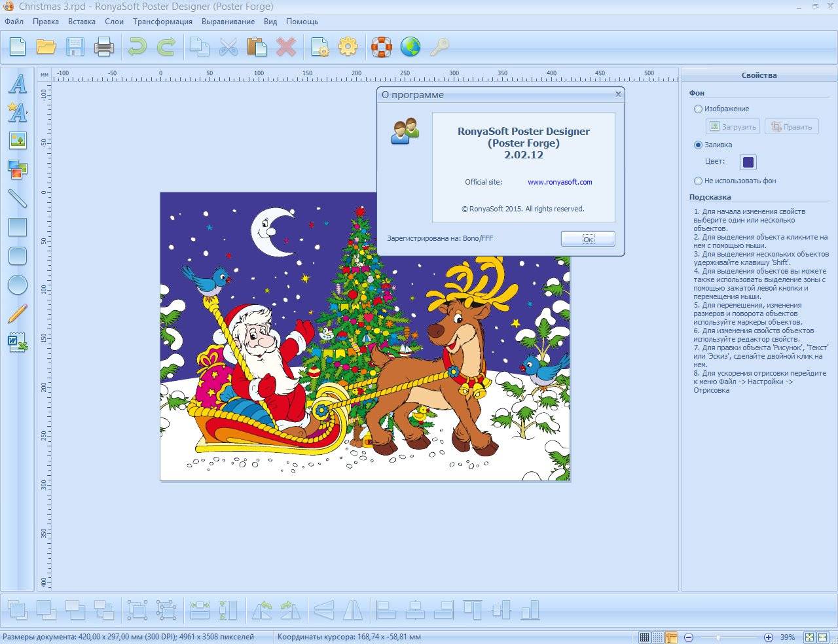Viewport: 838px width, 644px height.
Task: Click the Загрузить button
Action: 733,126
